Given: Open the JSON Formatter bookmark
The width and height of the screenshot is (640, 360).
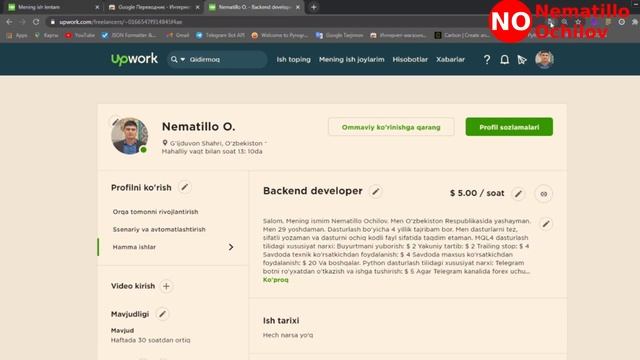Looking at the screenshot, I should tap(129, 36).
